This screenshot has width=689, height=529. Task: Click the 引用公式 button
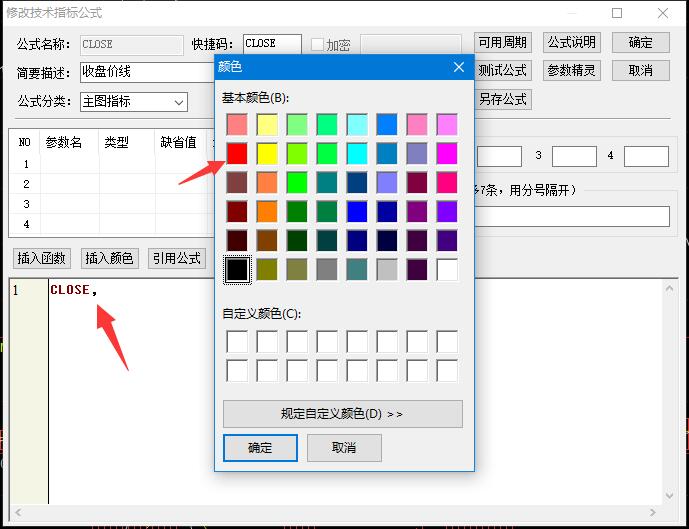(177, 258)
